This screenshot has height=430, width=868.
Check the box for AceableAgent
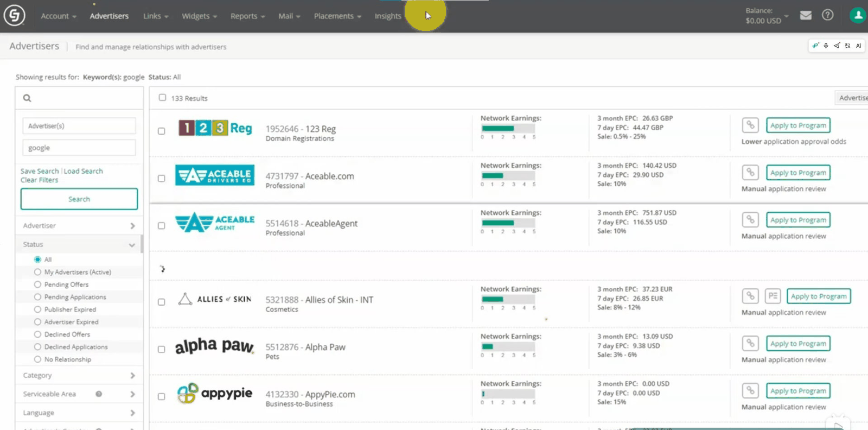click(x=161, y=225)
